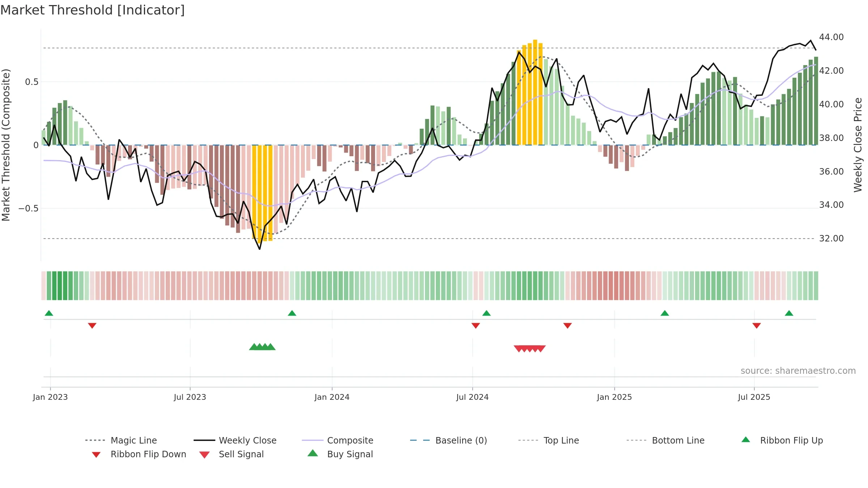Click the Jan 2023 x-axis label
Screen dimensions: 868x488
click(50, 397)
